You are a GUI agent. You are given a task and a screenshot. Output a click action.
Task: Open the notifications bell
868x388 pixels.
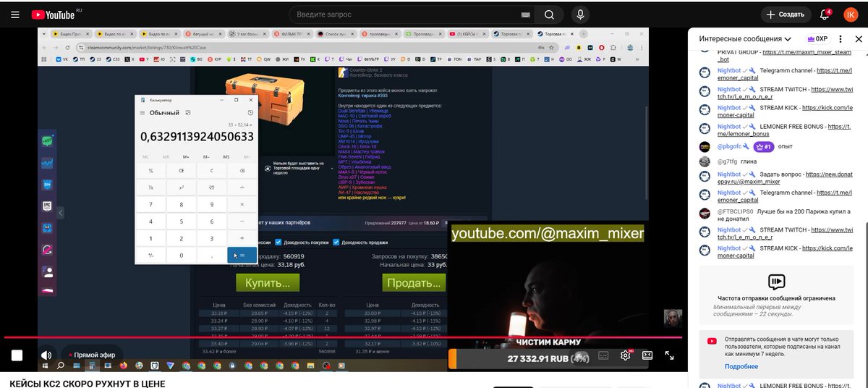pyautogui.click(x=825, y=14)
